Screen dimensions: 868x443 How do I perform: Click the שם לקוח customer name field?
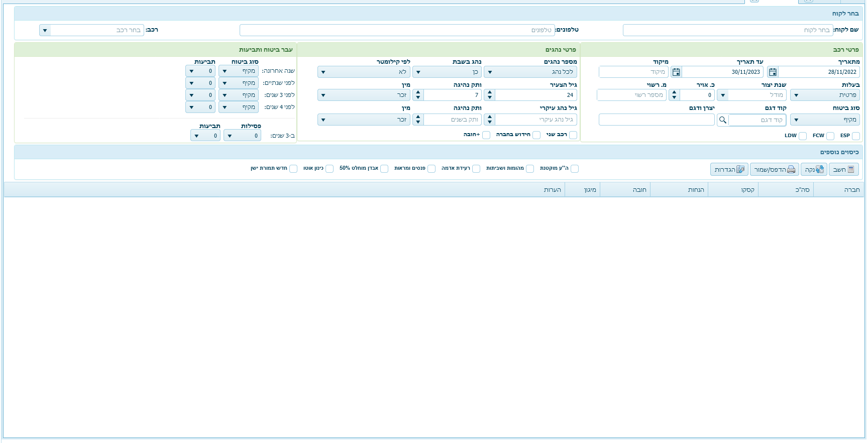tap(728, 30)
